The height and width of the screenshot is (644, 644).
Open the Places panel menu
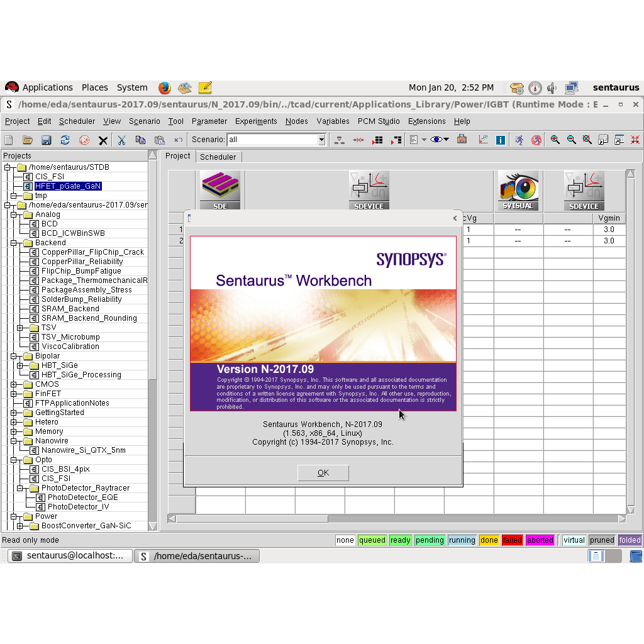click(x=94, y=87)
